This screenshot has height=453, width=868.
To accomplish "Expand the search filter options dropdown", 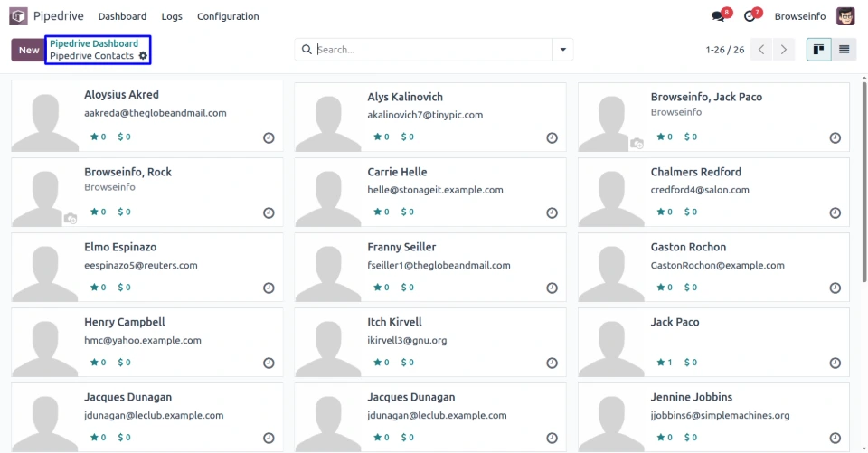I will (x=563, y=50).
